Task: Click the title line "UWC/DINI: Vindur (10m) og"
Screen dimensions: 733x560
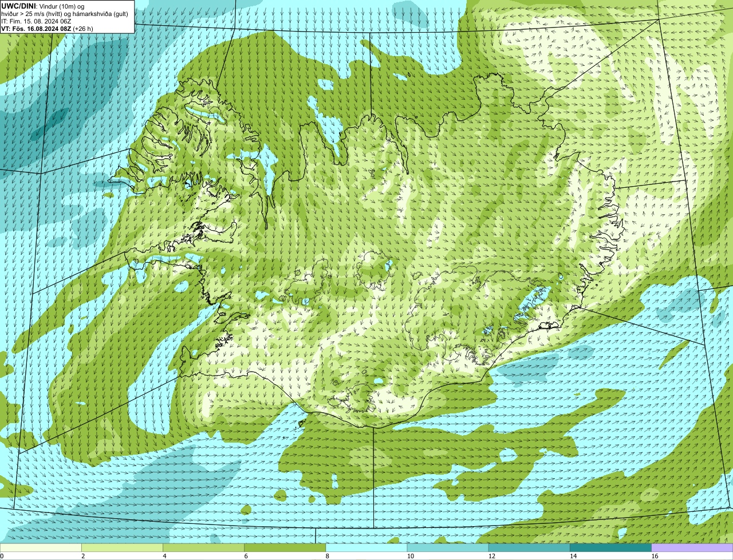Action: pos(43,6)
